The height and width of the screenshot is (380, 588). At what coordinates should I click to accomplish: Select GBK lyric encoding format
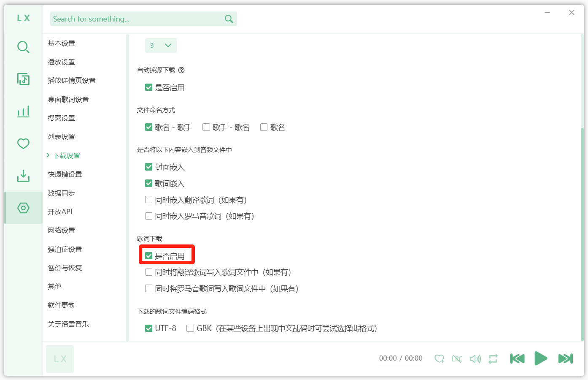[x=190, y=328]
